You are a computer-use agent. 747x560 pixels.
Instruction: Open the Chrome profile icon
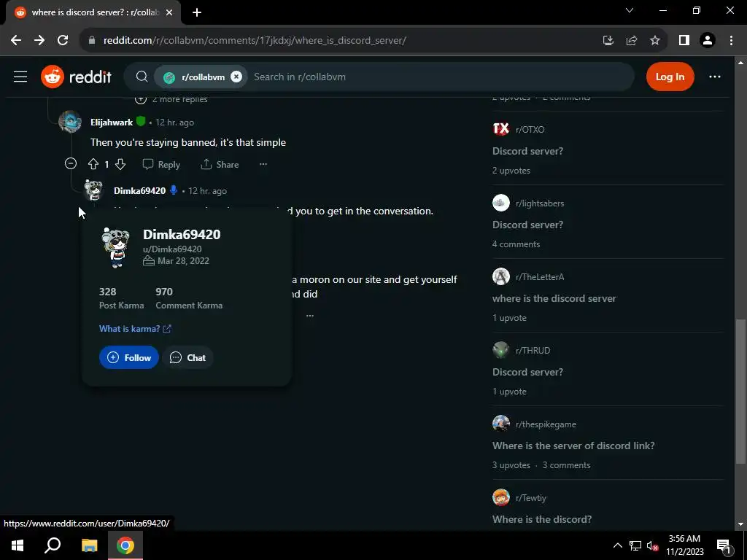[708, 41]
